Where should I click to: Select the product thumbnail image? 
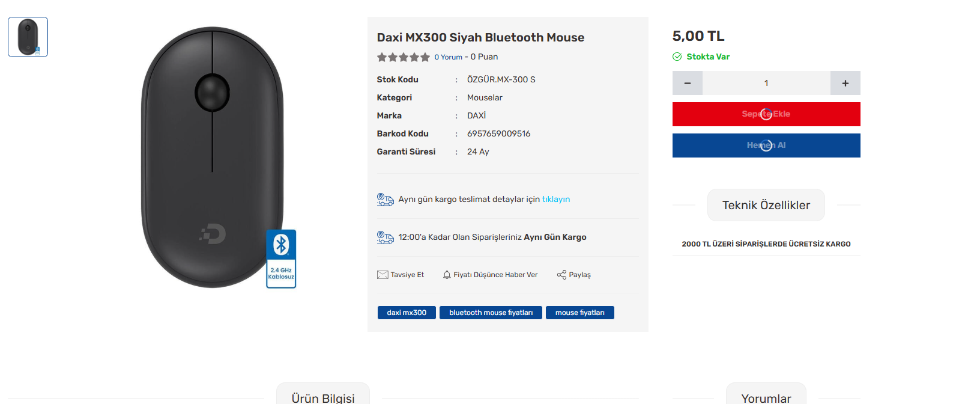coord(28,37)
